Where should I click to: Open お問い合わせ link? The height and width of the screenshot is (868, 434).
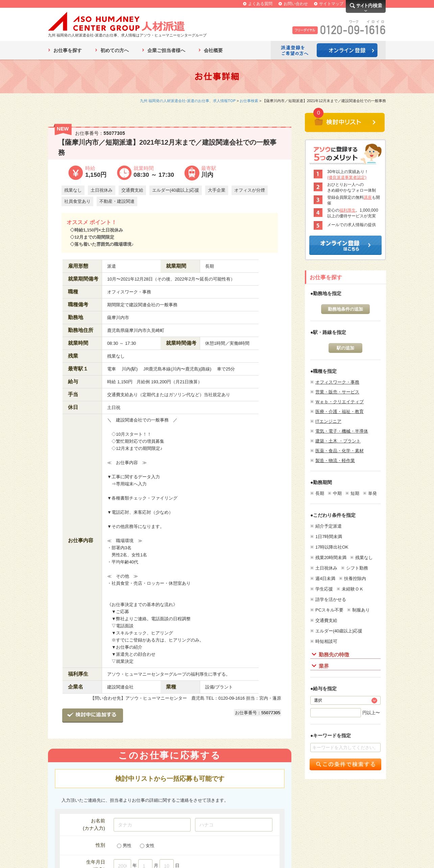pyautogui.click(x=293, y=4)
